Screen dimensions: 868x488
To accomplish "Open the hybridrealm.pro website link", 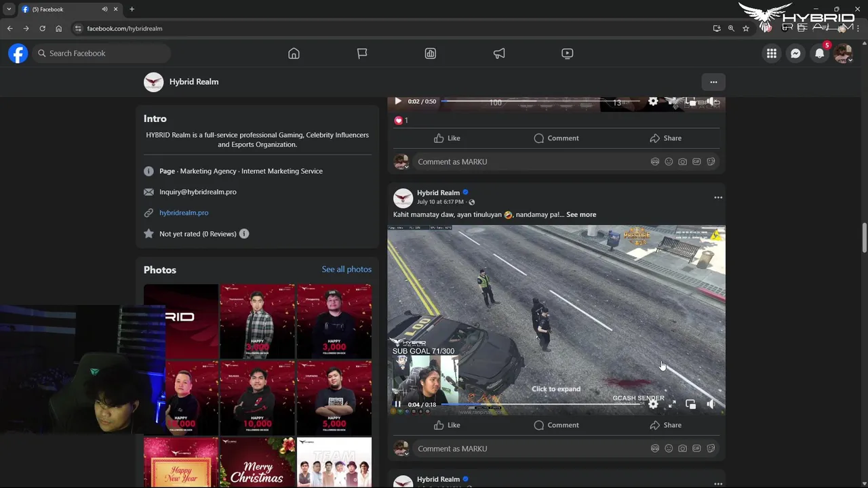I will [x=184, y=213].
